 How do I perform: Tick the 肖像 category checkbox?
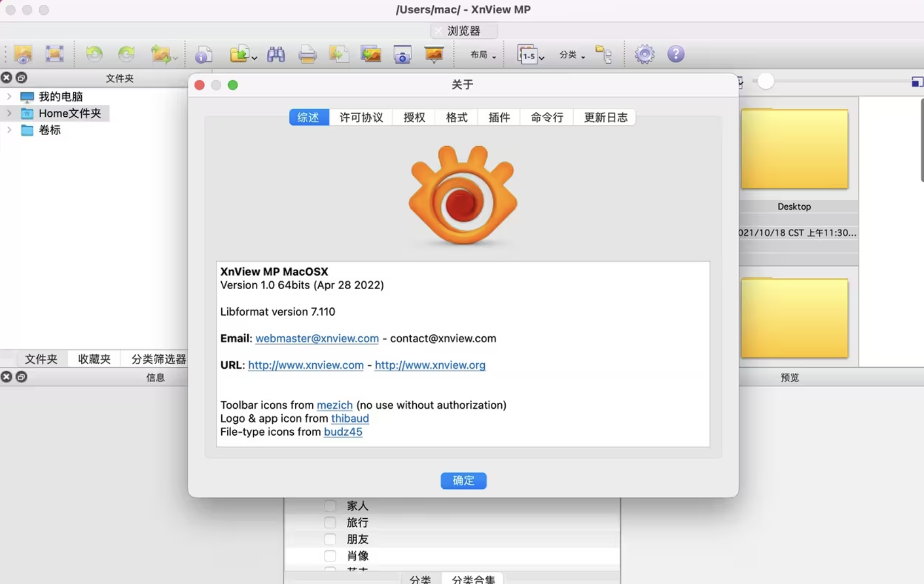click(330, 556)
